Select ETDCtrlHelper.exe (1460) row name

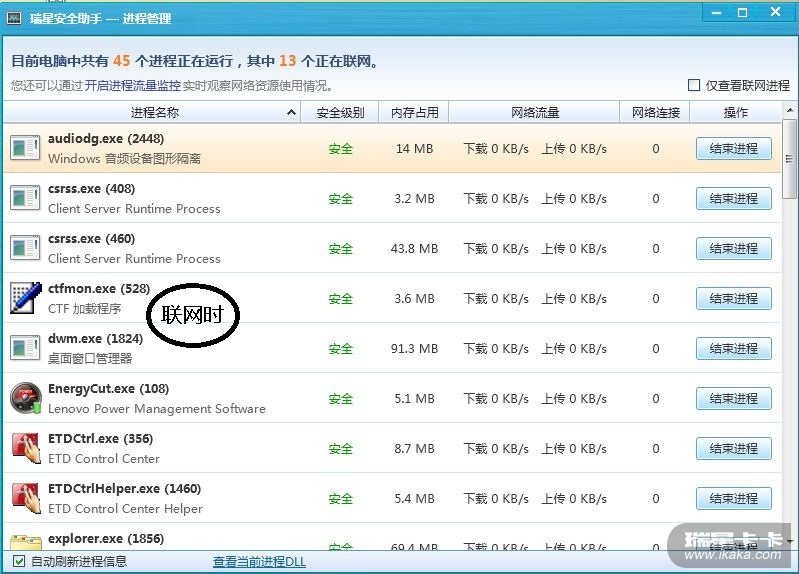(124, 488)
